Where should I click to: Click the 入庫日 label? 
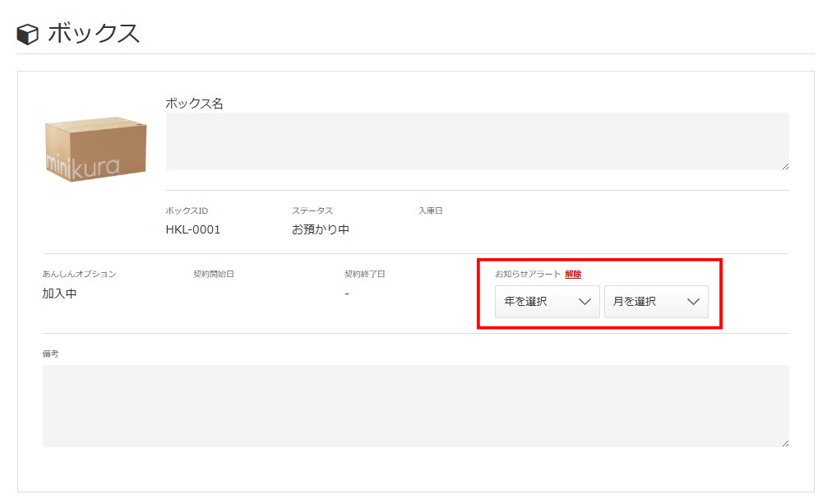click(x=430, y=210)
